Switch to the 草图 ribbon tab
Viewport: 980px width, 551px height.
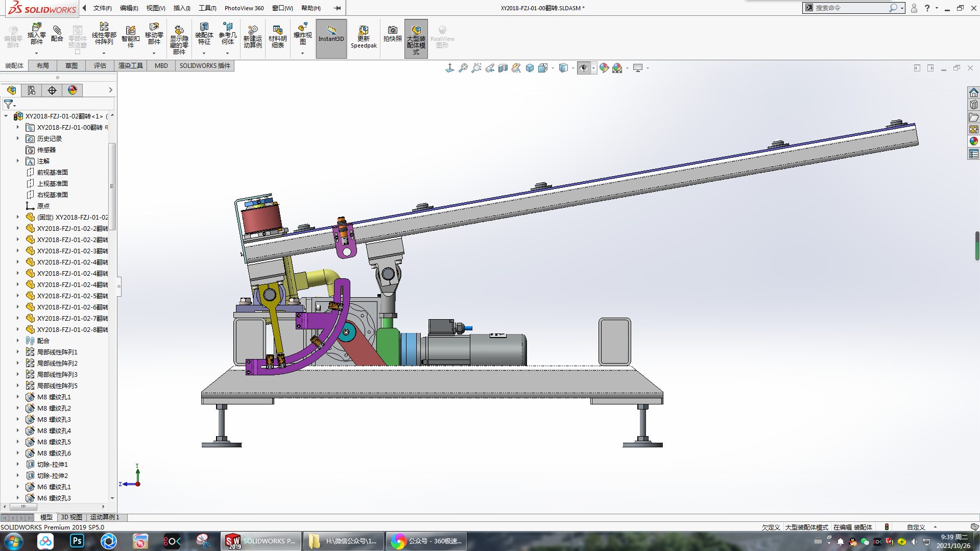71,66
